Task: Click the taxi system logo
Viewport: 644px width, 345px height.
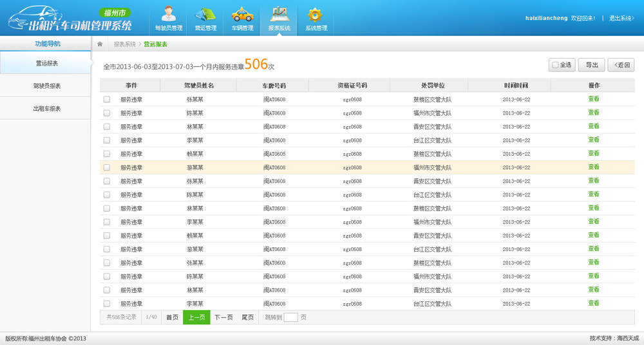Action: [71, 21]
